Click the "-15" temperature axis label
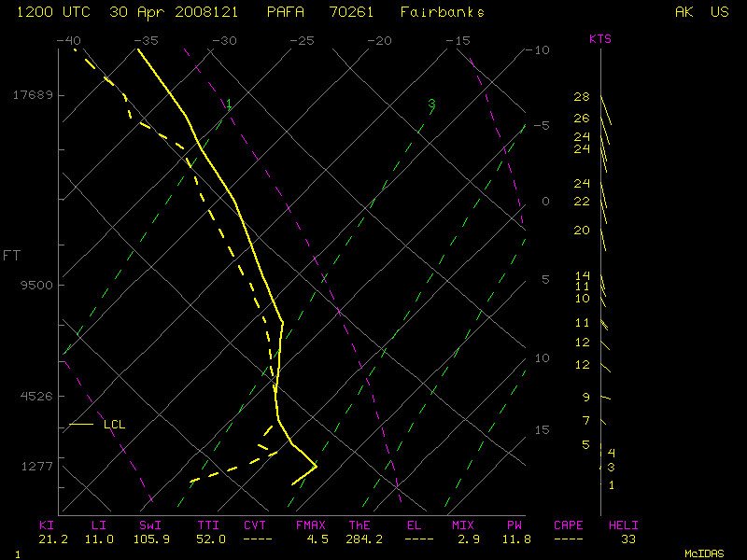The image size is (747, 560). [x=458, y=40]
